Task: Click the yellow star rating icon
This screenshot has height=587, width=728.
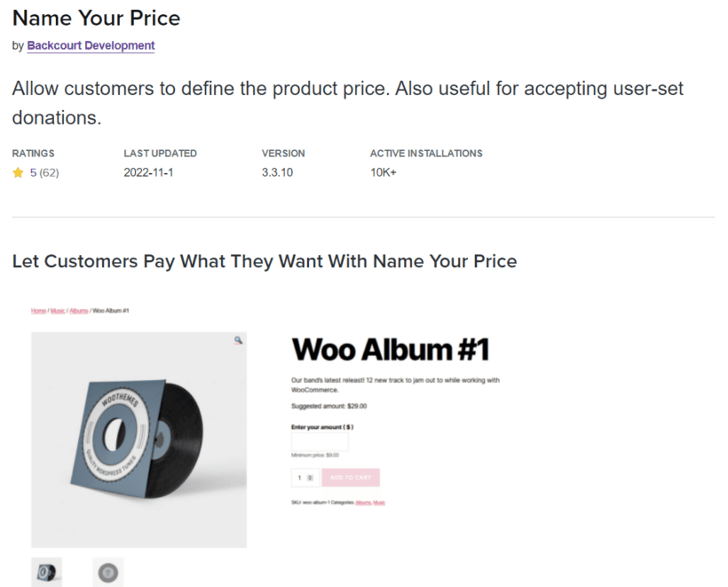Action: pos(17,172)
